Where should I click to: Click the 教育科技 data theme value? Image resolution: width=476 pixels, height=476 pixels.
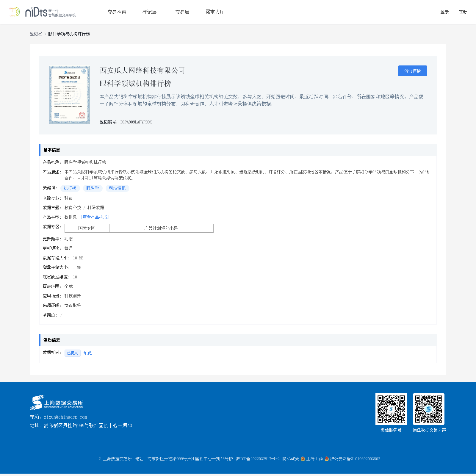click(x=73, y=208)
